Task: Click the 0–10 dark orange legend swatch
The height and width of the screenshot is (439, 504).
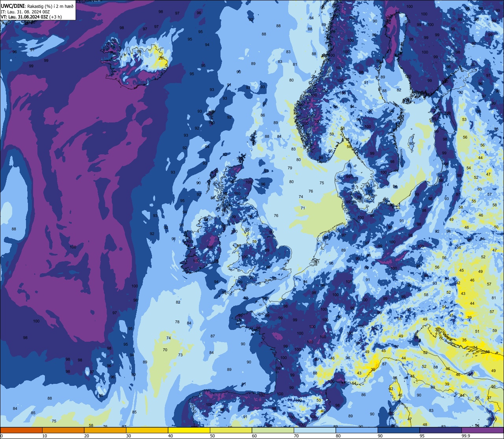Action: click(21, 430)
